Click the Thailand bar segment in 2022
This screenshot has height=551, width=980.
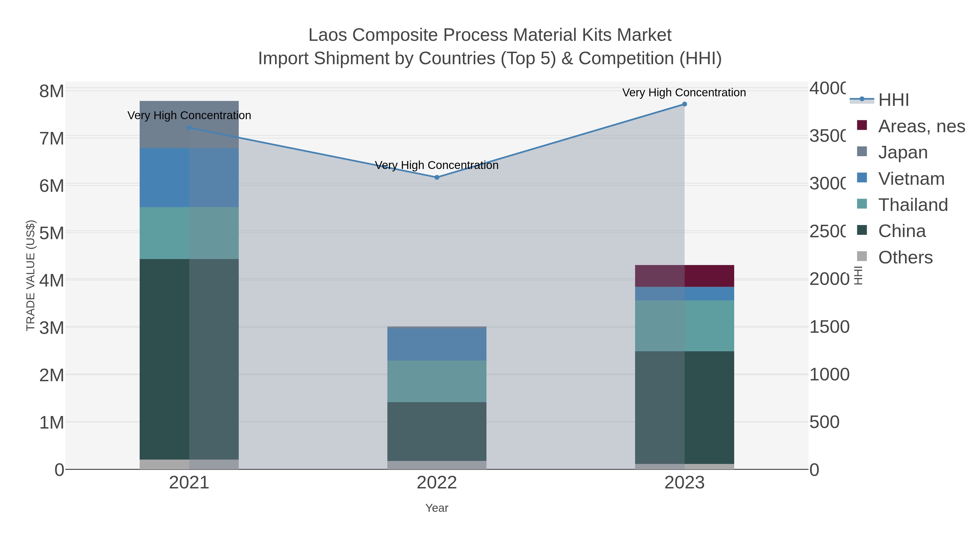click(437, 381)
